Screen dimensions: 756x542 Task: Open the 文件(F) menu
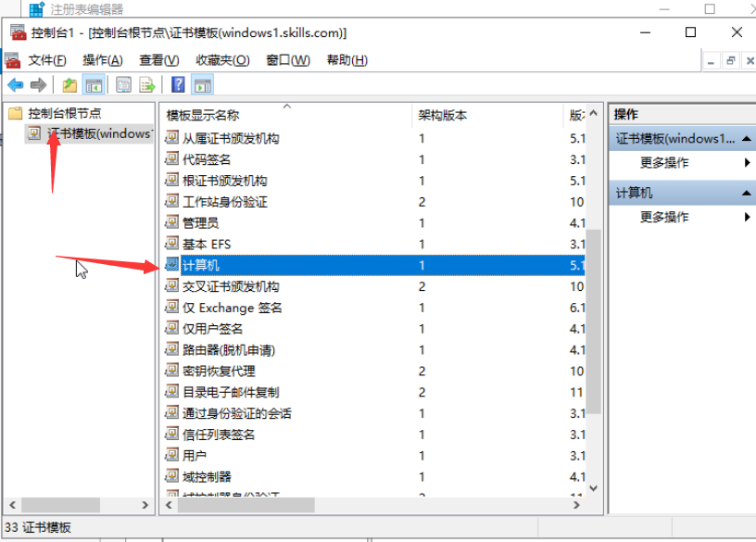(46, 60)
